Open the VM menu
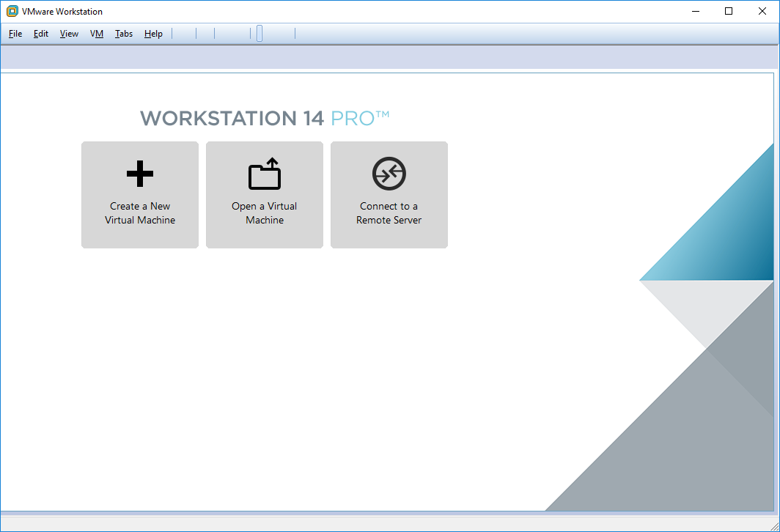Viewport: 780px width, 532px height. 97,34
